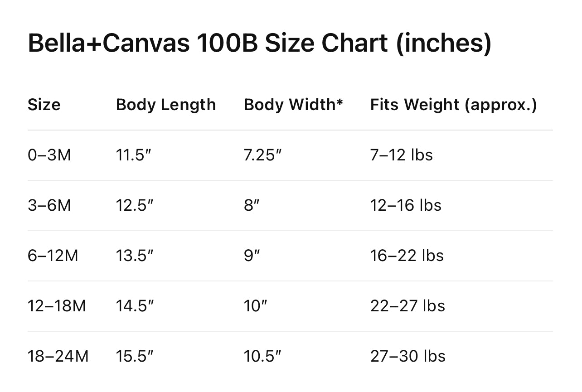Screen dimensions: 582x392
Task: Click the Fits Weight (approx.) header
Action: tap(453, 105)
